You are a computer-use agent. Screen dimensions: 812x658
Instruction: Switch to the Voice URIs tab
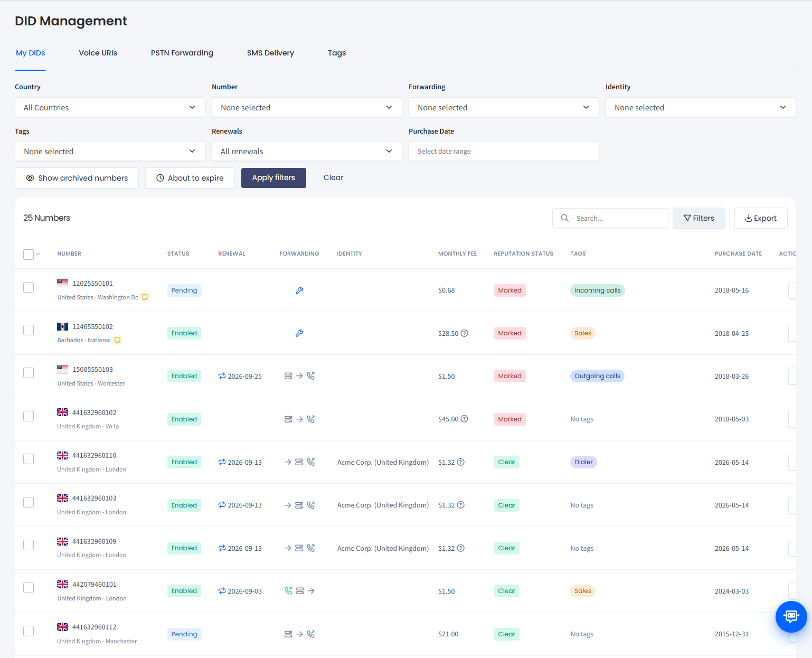coord(98,53)
